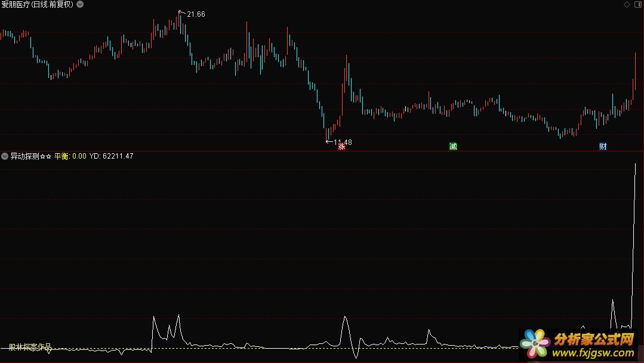This screenshot has height=363, width=644.
Task: Select the 11.48 low price label
Action: 343,142
